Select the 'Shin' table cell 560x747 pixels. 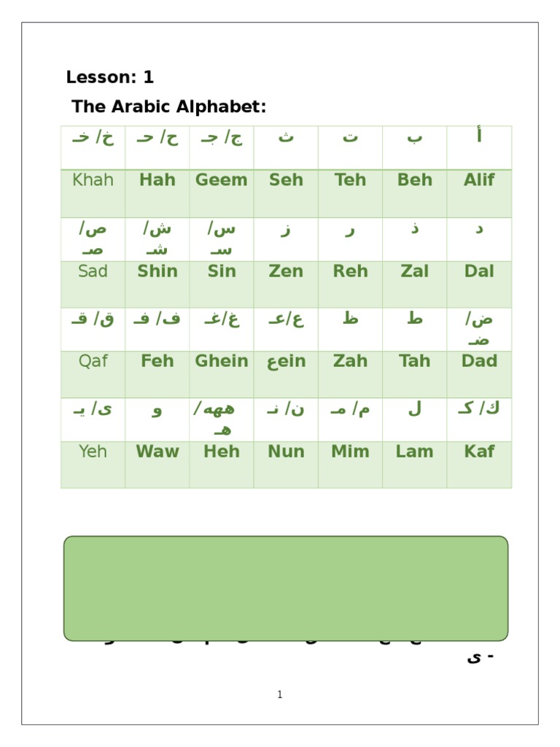(x=157, y=271)
